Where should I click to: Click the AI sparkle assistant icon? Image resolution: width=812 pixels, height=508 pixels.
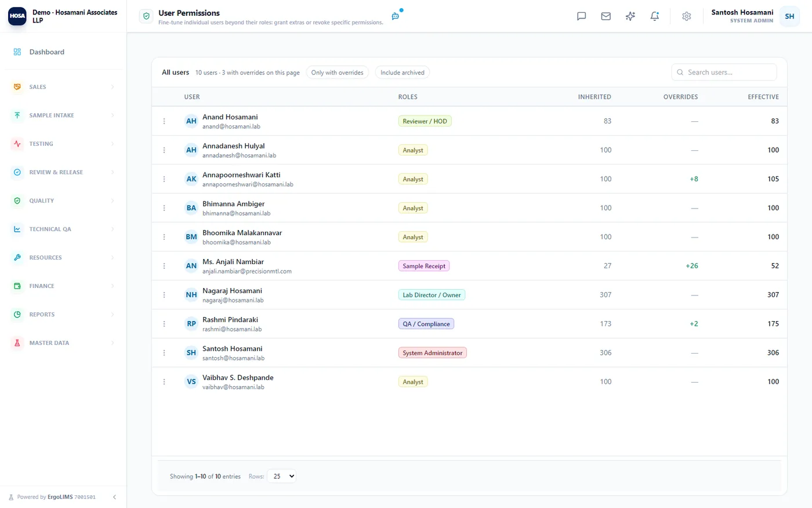630,16
